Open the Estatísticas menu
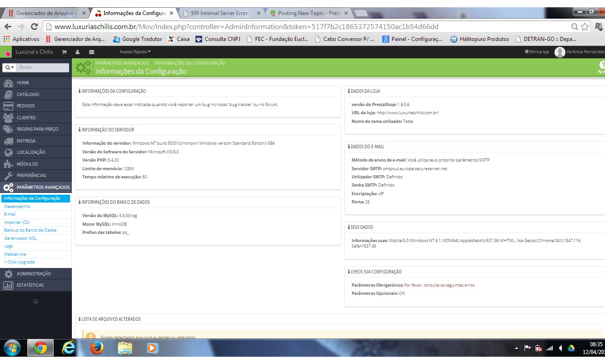 (x=36, y=285)
